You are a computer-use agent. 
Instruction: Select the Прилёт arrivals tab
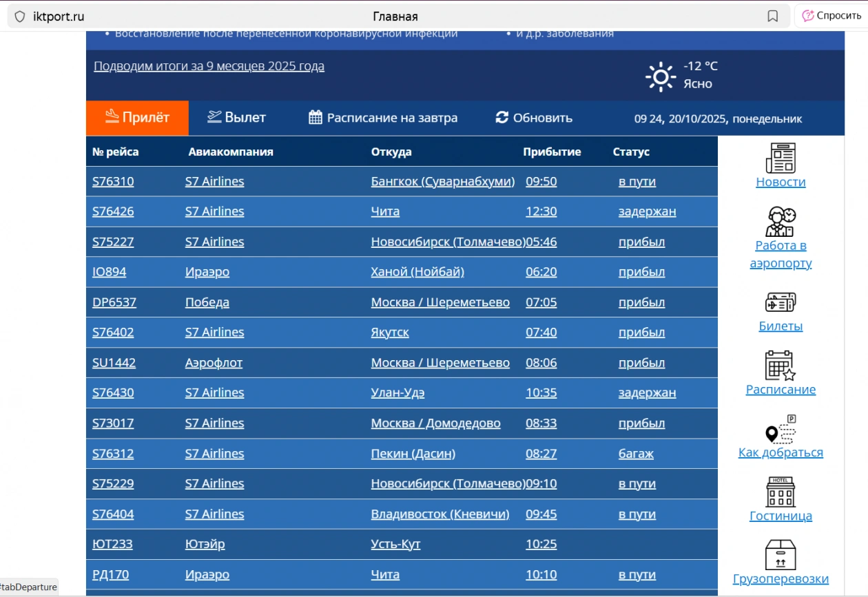coord(137,118)
